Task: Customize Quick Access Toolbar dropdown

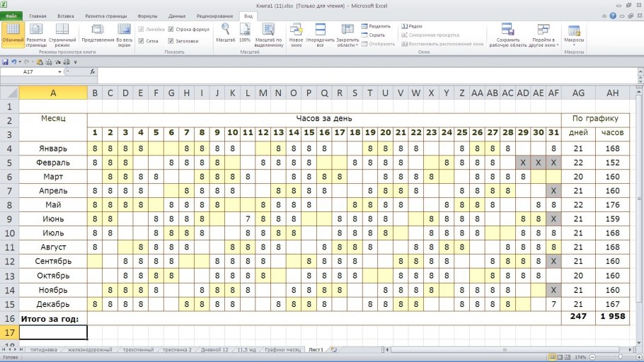Action: [76, 62]
